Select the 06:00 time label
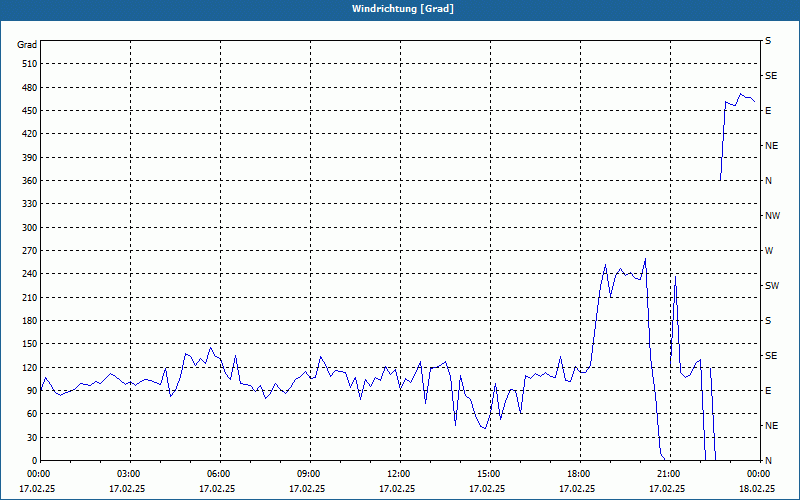The width and height of the screenshot is (800, 500). [220, 474]
